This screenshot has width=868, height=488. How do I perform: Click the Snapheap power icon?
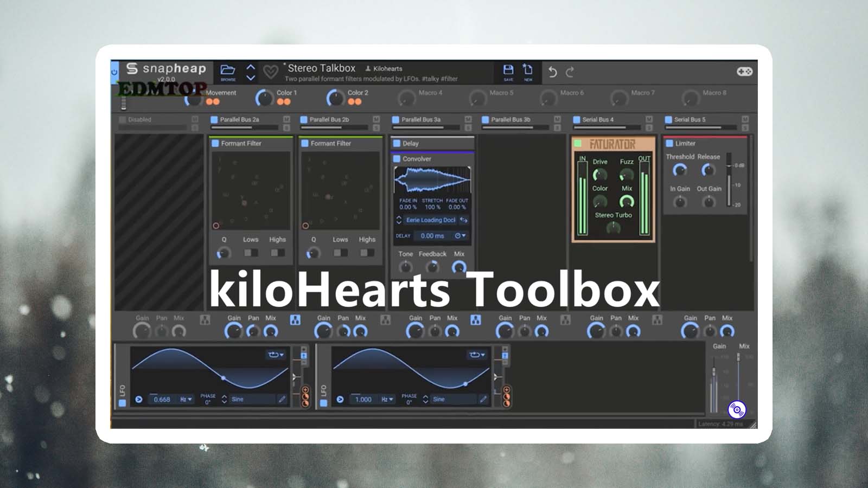tap(114, 72)
